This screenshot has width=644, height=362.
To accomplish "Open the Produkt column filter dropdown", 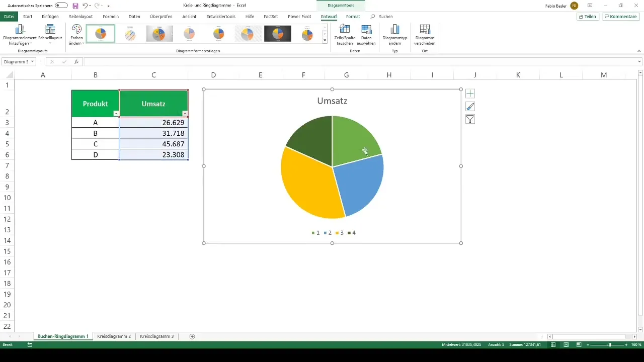I will click(x=116, y=114).
